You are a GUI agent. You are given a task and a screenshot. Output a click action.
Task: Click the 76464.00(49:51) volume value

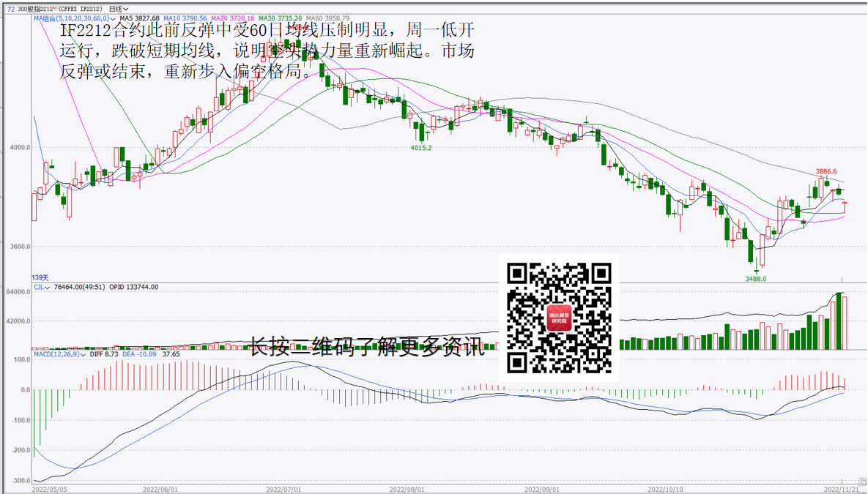click(x=80, y=287)
